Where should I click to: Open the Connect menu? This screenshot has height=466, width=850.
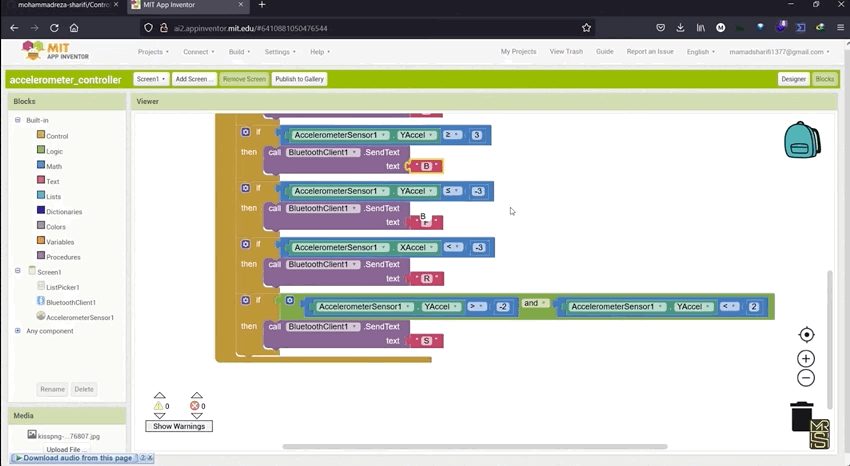tap(198, 51)
